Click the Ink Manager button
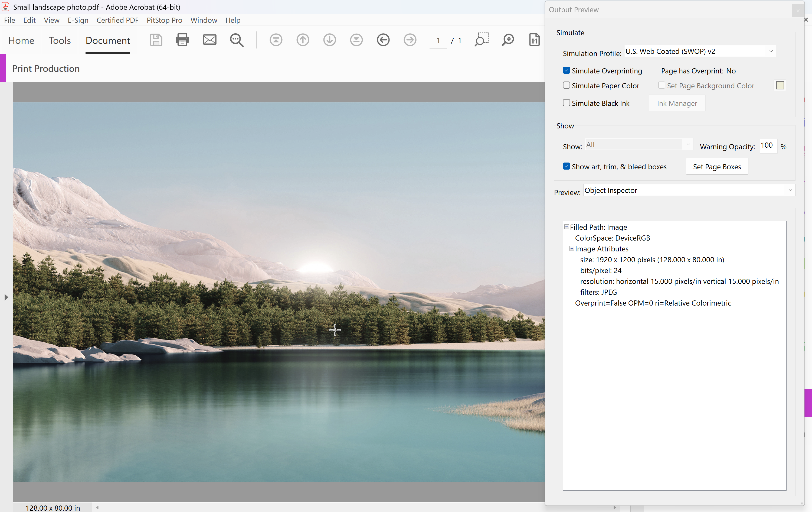Viewport: 812px width, 512px height. pyautogui.click(x=677, y=103)
